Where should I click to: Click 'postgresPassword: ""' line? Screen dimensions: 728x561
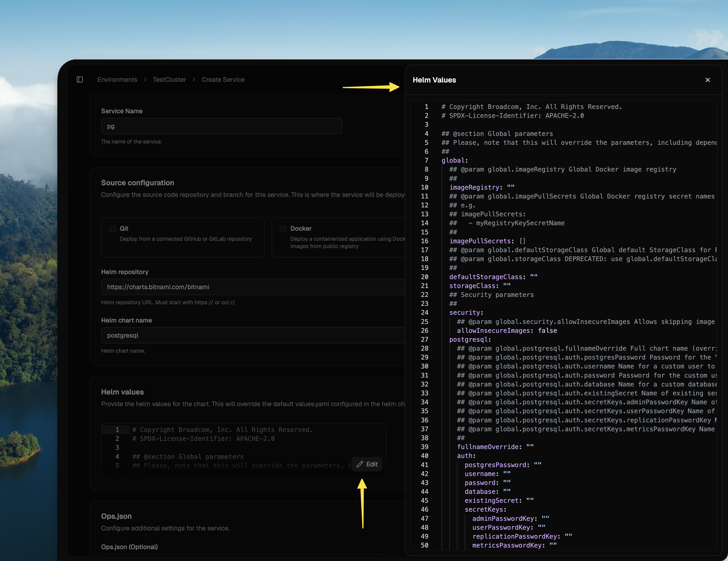503,465
